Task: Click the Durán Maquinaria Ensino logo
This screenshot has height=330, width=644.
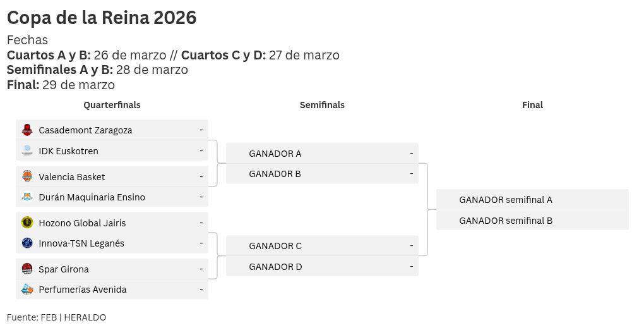Action: tap(27, 197)
